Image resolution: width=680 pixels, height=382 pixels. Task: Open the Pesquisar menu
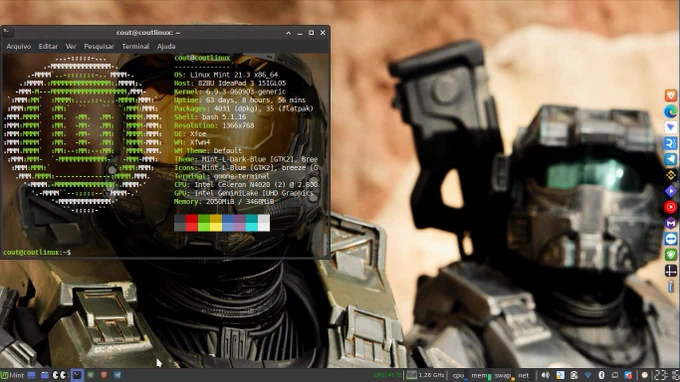[x=99, y=46]
